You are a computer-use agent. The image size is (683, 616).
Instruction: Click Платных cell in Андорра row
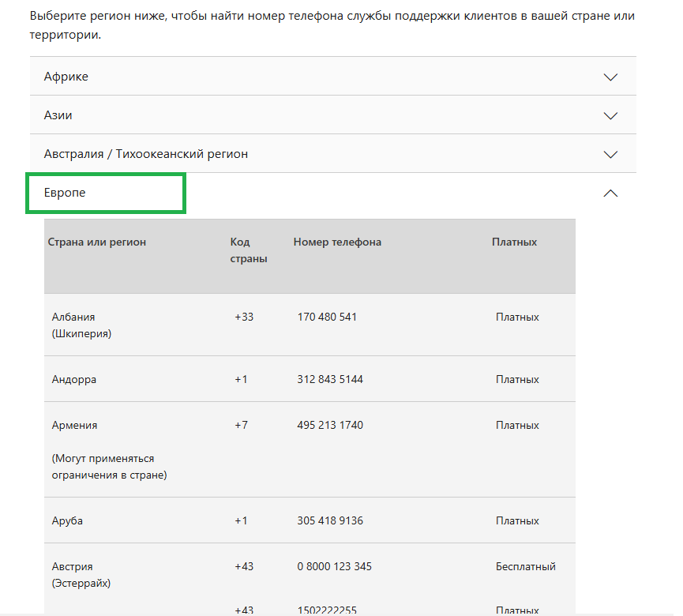(517, 379)
